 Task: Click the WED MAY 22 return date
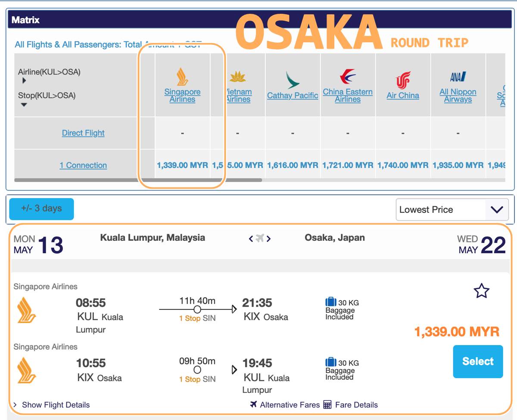(x=481, y=245)
